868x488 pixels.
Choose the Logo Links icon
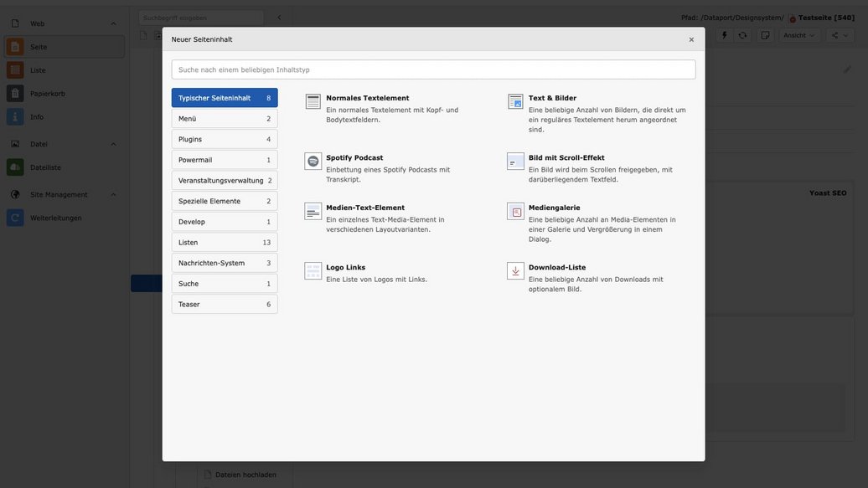[313, 270]
